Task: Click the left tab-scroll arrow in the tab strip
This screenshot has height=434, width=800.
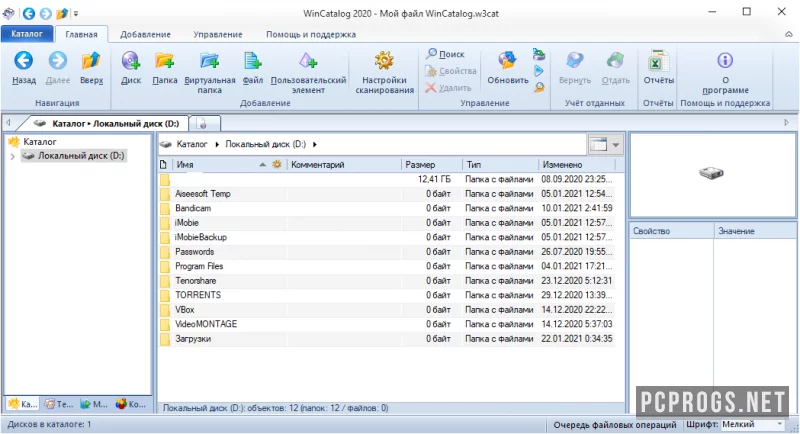Action: point(8,122)
